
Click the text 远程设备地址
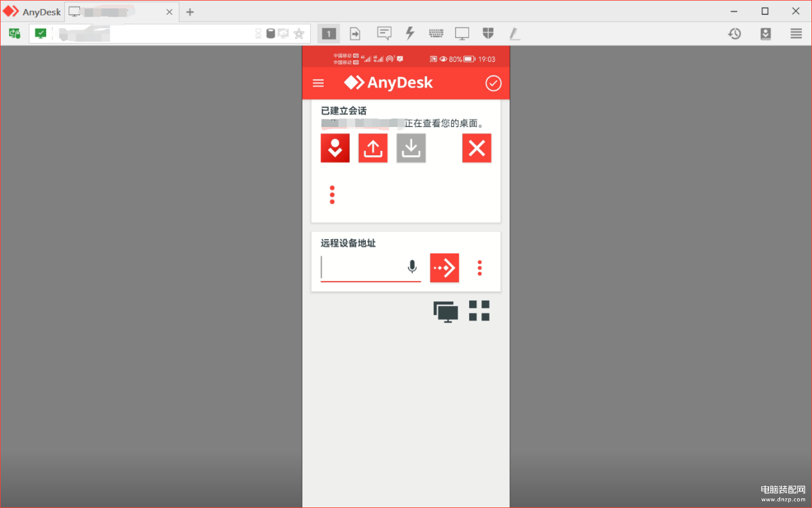(x=348, y=243)
